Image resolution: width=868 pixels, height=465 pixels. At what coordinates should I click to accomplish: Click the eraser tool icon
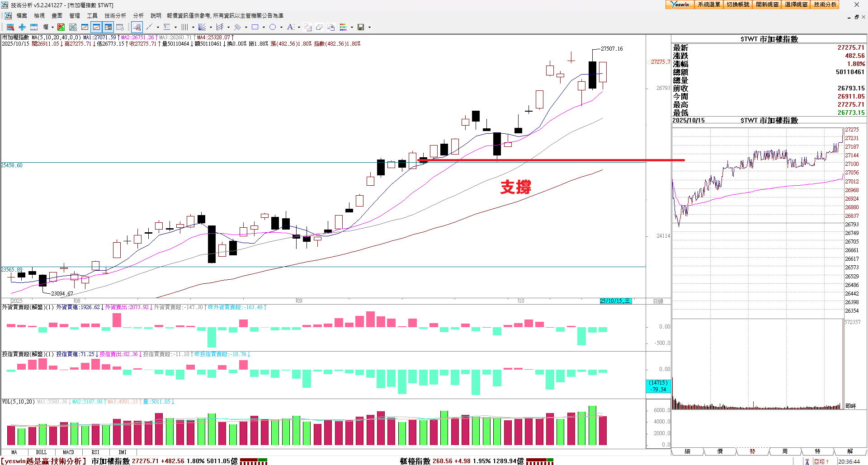tap(319, 27)
